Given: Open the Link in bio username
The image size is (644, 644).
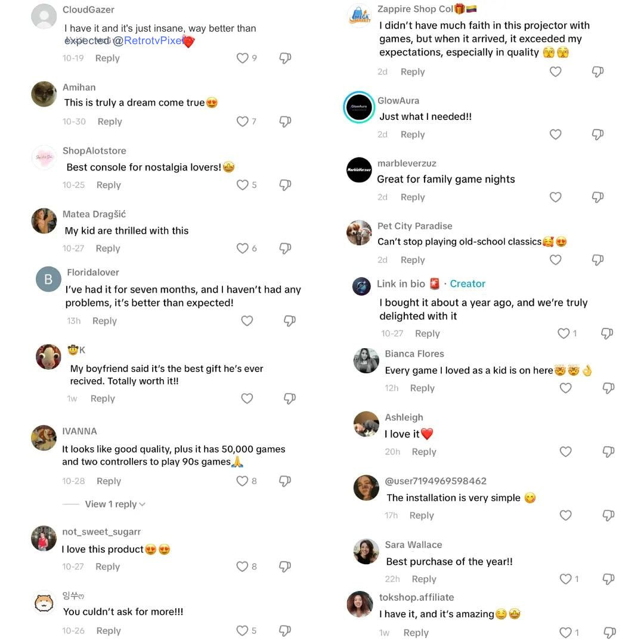Looking at the screenshot, I should (x=401, y=284).
